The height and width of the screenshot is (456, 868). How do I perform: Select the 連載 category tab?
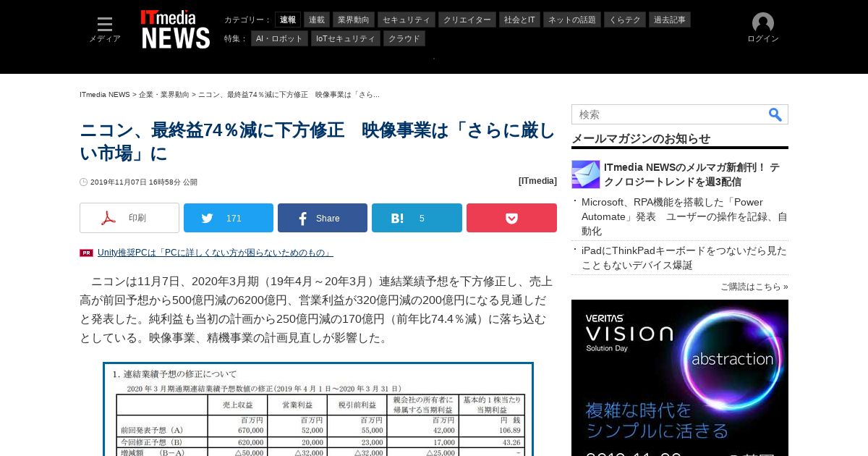point(317,20)
